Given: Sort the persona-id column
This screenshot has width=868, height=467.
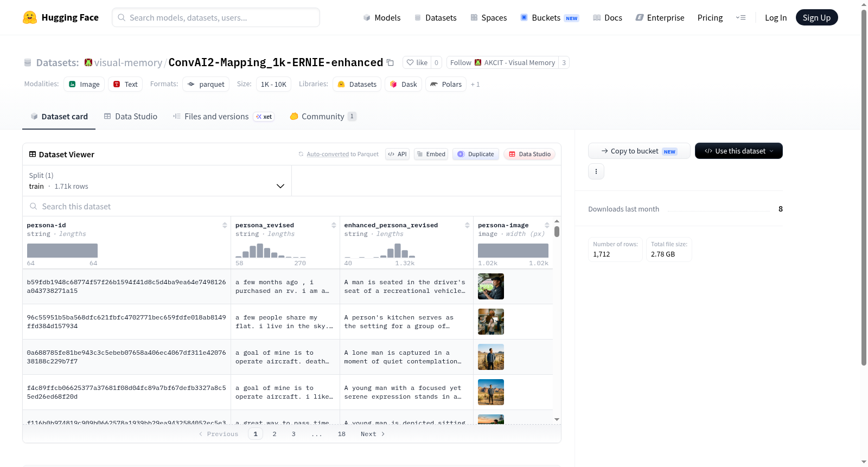Looking at the screenshot, I should (x=225, y=225).
